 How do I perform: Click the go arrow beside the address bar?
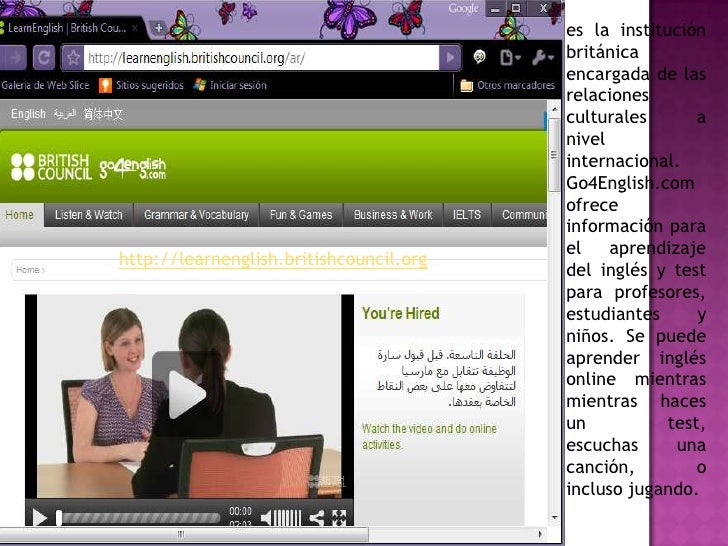[449, 58]
